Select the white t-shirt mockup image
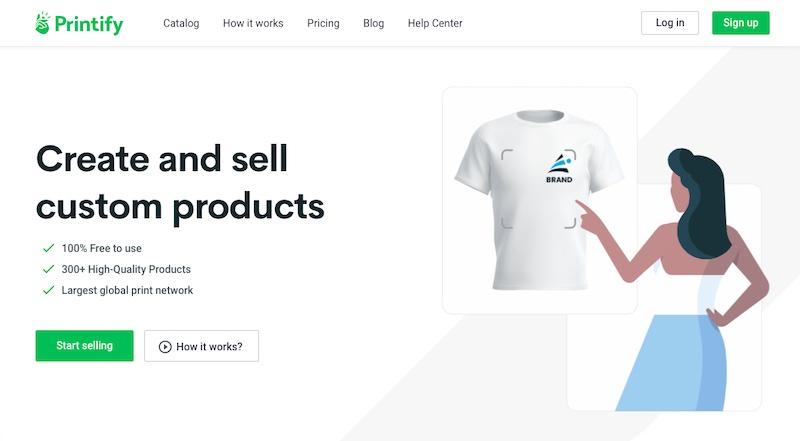 (x=539, y=200)
